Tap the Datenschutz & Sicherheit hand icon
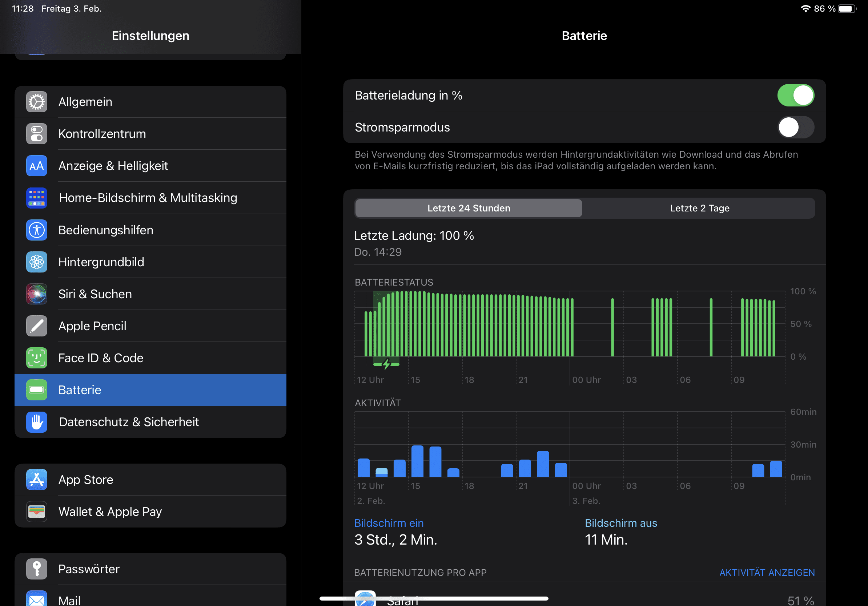This screenshot has height=606, width=868. click(37, 422)
